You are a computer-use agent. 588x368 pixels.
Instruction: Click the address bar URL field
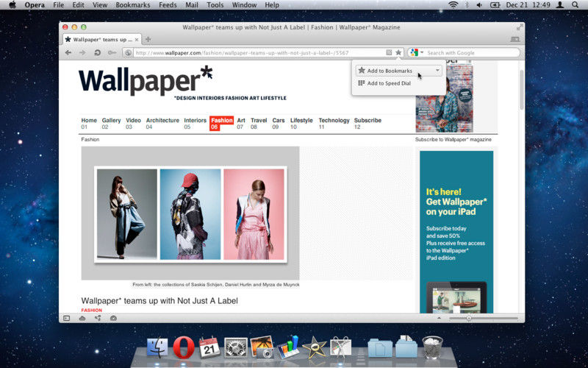coord(259,53)
